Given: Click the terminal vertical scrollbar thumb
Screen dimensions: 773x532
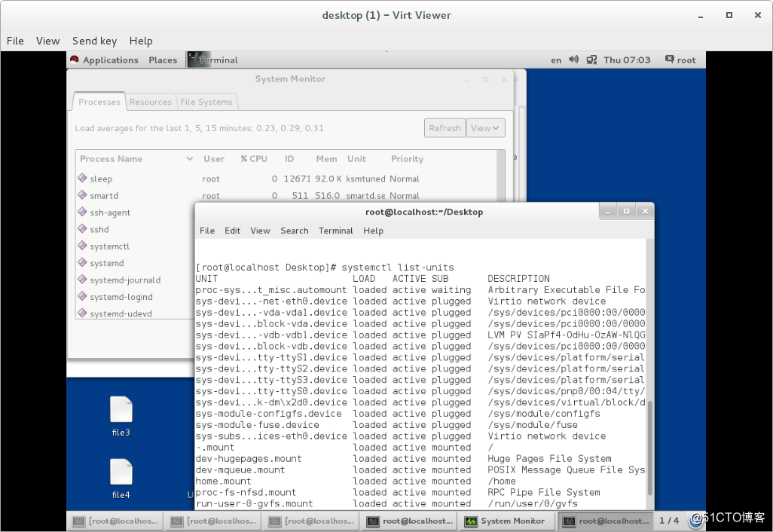Looking at the screenshot, I should point(649,448).
